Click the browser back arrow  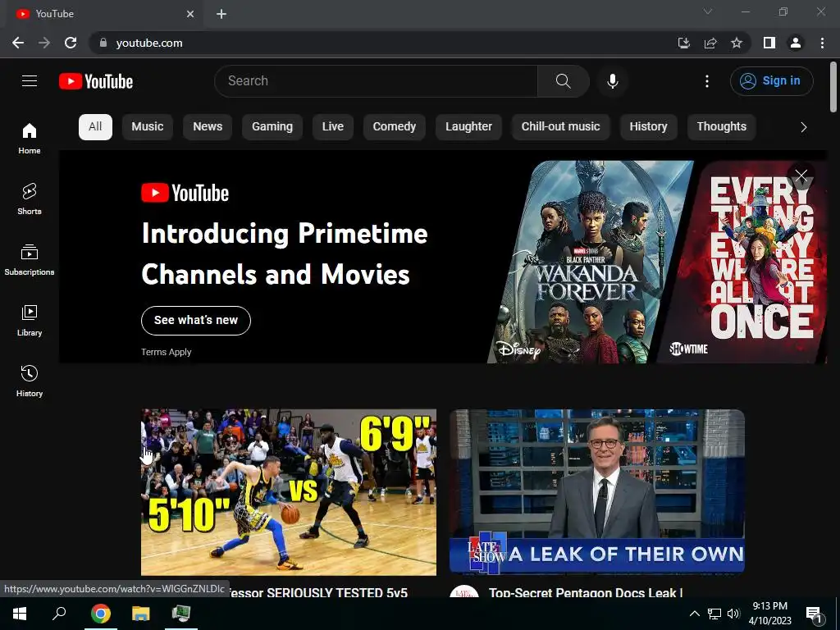pyautogui.click(x=18, y=43)
